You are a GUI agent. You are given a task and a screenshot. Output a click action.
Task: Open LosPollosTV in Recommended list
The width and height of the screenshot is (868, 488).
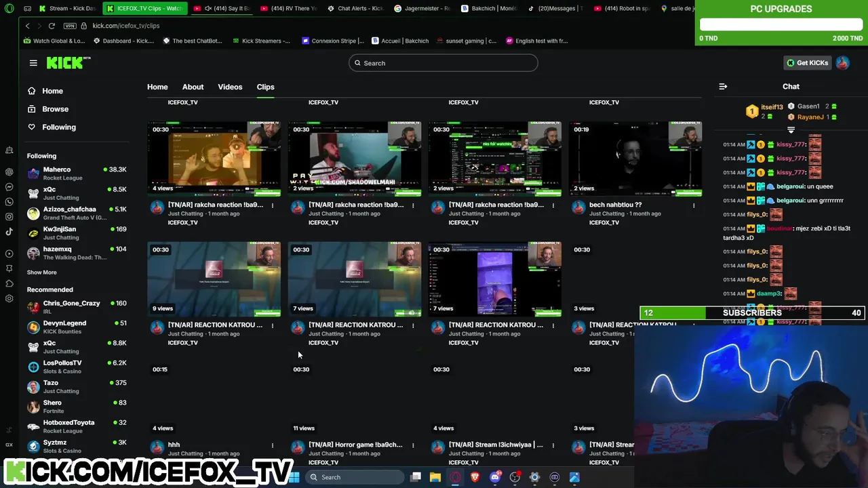tap(77, 367)
